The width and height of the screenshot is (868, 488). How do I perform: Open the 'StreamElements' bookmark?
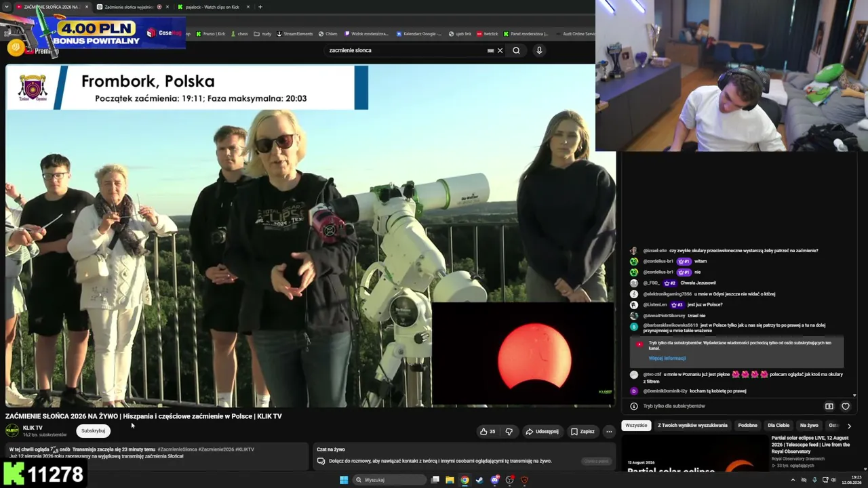coord(294,34)
